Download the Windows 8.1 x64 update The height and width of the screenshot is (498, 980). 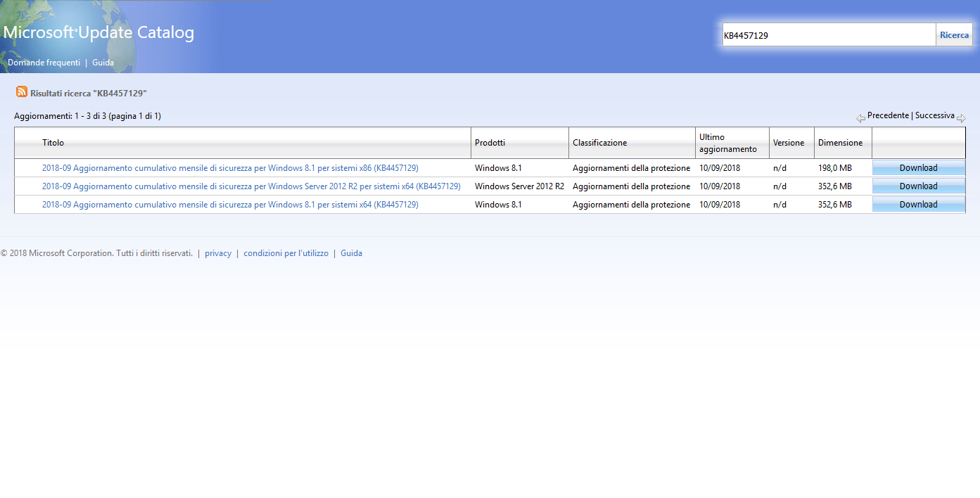click(x=918, y=205)
